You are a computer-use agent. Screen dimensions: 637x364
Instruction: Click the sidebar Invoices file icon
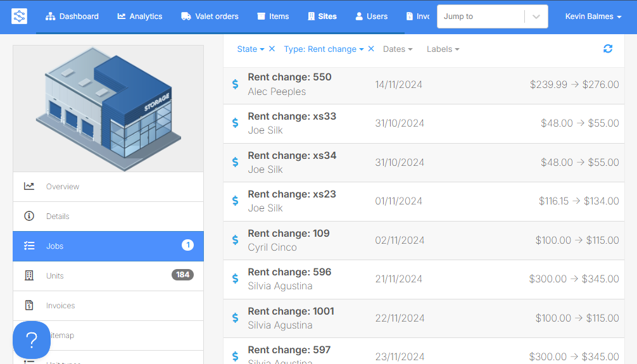tap(29, 305)
